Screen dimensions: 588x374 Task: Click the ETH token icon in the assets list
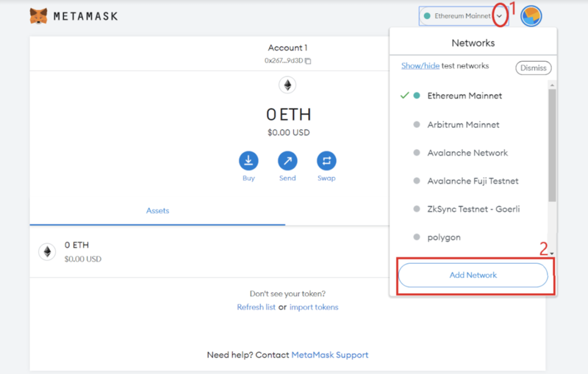(47, 251)
